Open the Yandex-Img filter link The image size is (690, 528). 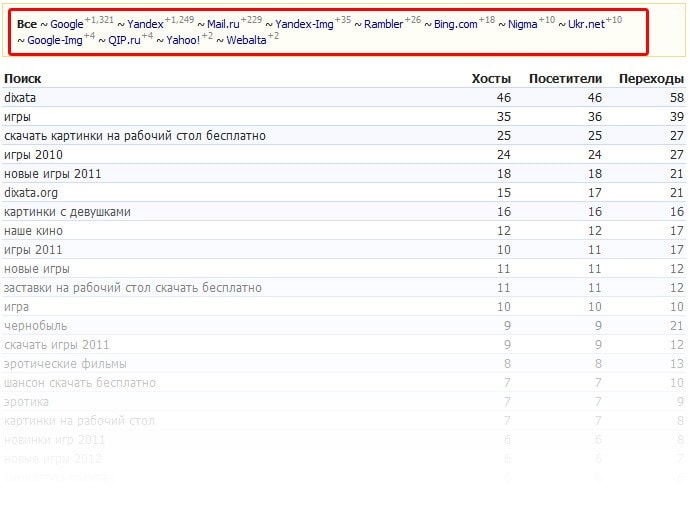[x=304, y=24]
